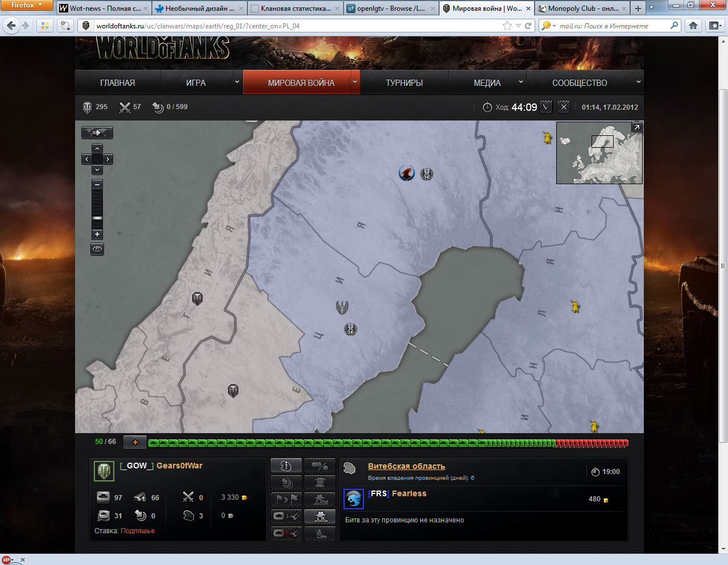Open the ТУРНИРЫ menu item

pos(404,83)
